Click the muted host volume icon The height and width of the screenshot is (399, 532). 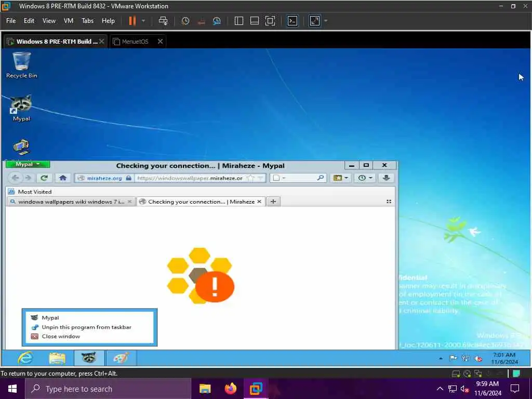coord(464,389)
